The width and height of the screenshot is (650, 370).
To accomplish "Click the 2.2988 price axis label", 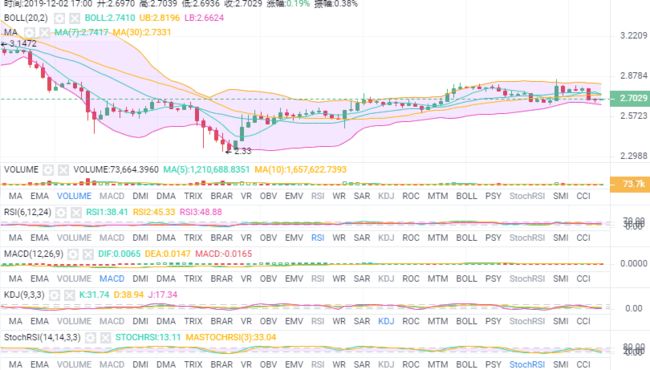I will click(634, 156).
